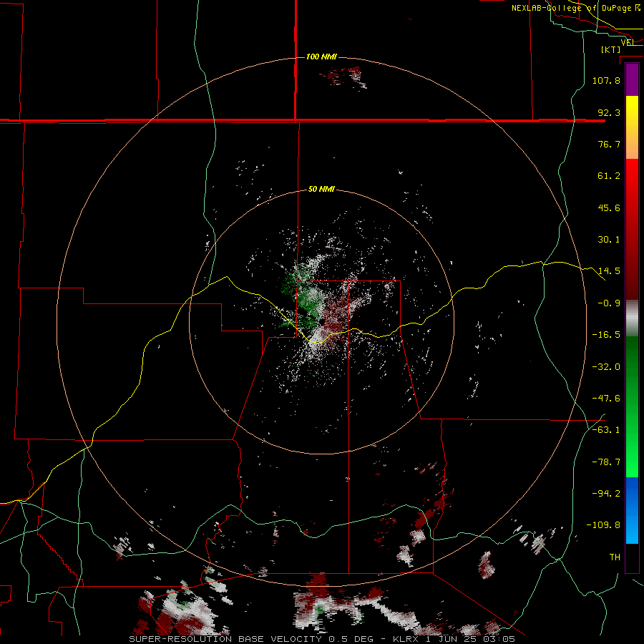Screen dimensions: 644x644
Task: Select the 45.6 scale value
Action: pos(609,208)
